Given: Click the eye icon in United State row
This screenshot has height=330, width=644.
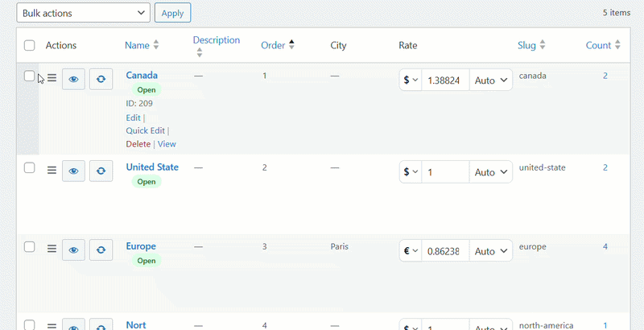Looking at the screenshot, I should point(73,171).
